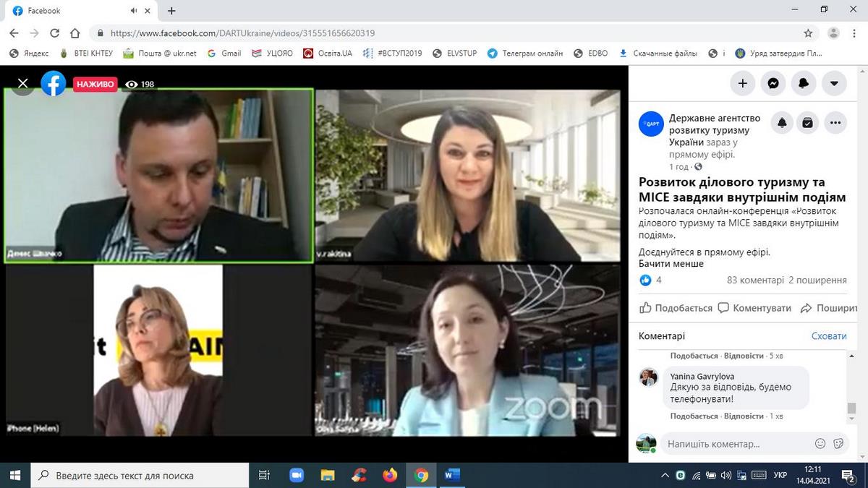Open Zoom from the Windows taskbar
The width and height of the screenshot is (868, 488).
tap(297, 475)
